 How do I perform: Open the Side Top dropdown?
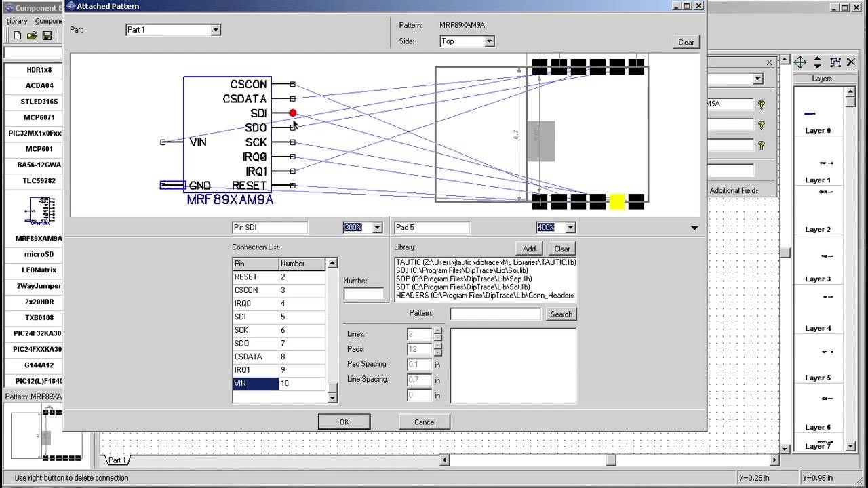click(x=489, y=41)
